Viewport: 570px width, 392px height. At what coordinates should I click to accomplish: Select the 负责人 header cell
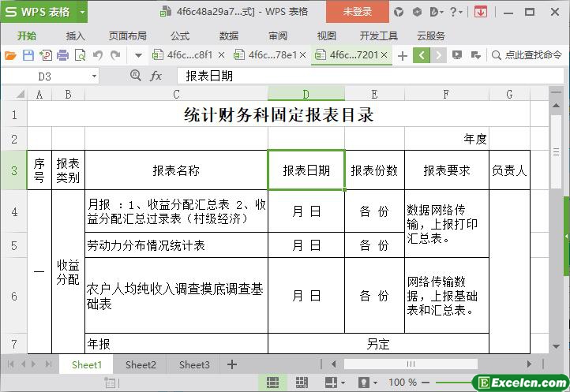pos(509,170)
